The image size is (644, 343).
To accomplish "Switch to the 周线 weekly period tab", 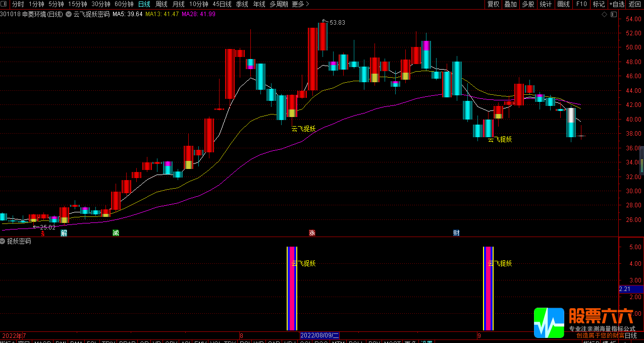I will tap(161, 4).
